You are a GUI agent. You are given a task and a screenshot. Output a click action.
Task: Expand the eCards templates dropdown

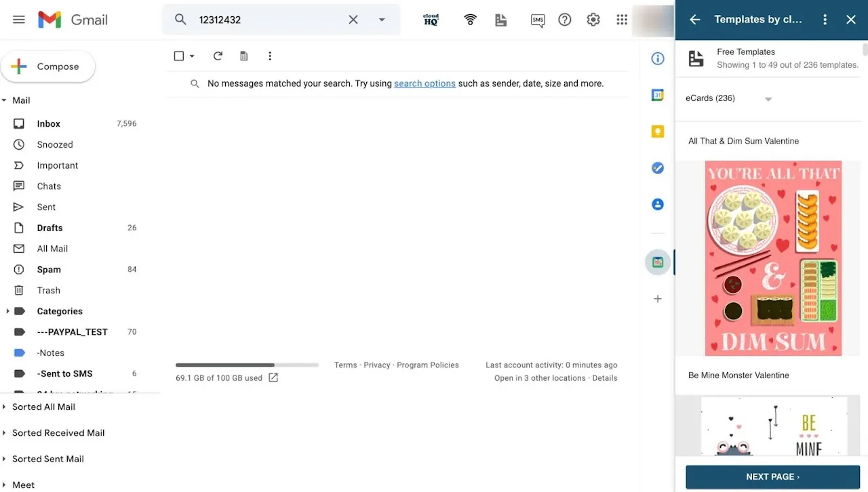tap(768, 98)
